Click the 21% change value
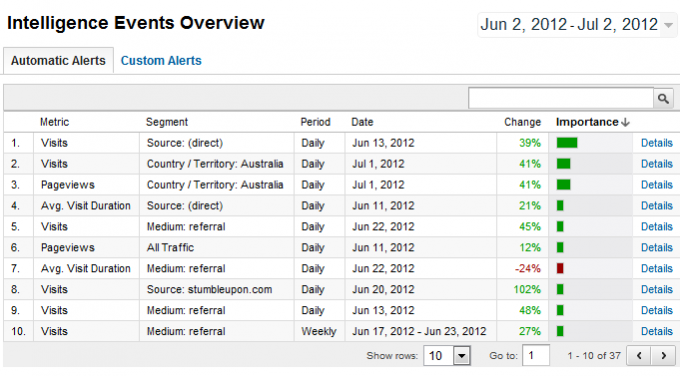680x376 pixels. point(530,206)
